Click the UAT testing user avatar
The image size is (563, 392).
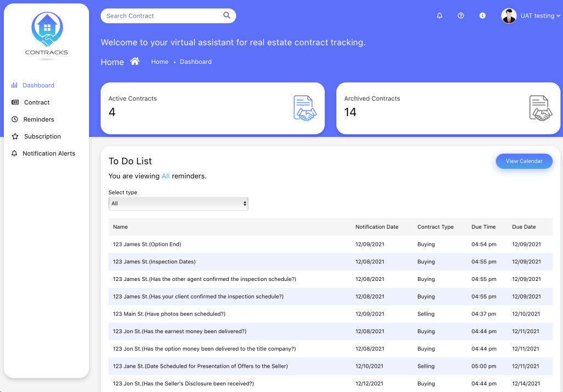509,16
